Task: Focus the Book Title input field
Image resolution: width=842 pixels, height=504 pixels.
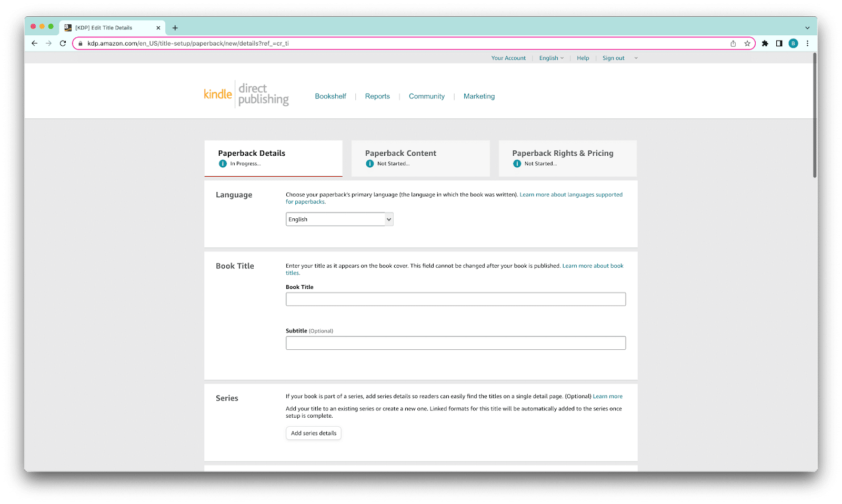Action: click(456, 299)
